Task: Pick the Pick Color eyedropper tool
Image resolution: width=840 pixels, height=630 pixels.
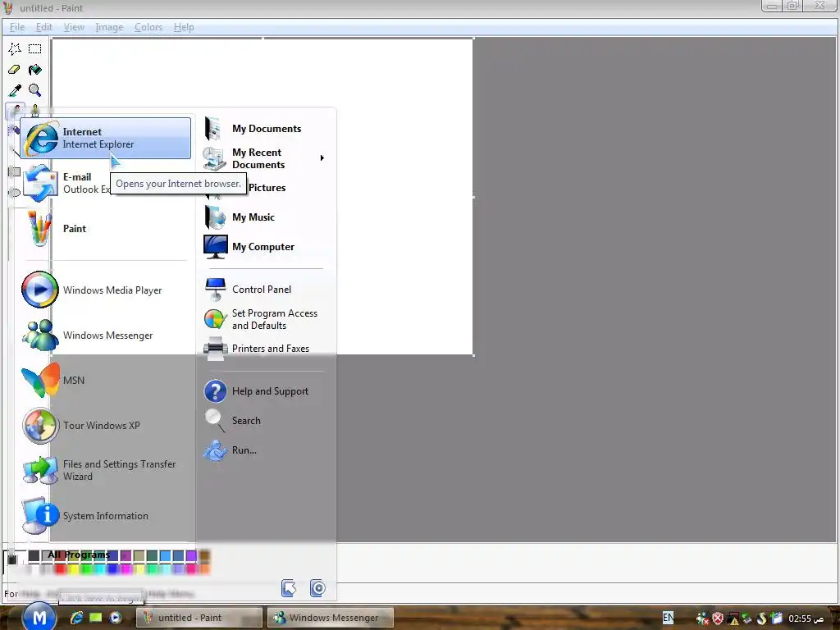Action: coord(15,90)
